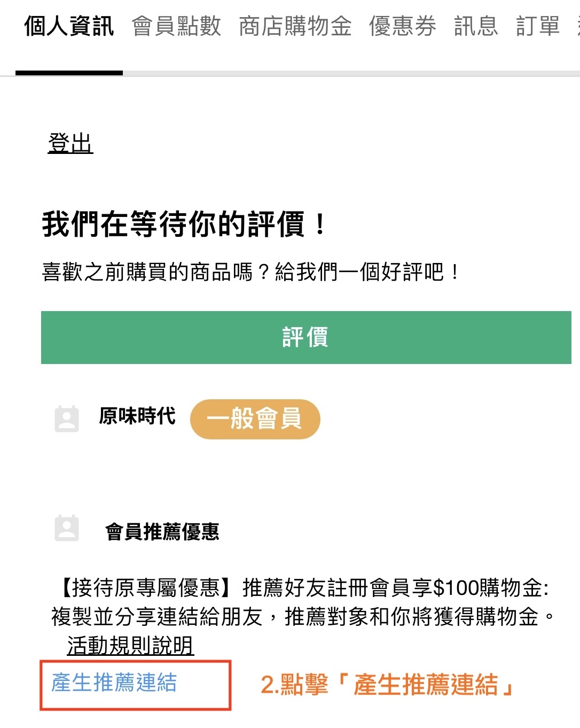Image resolution: width=580 pixels, height=728 pixels.
Task: Open the 活動規則說明 link
Action: tap(130, 646)
